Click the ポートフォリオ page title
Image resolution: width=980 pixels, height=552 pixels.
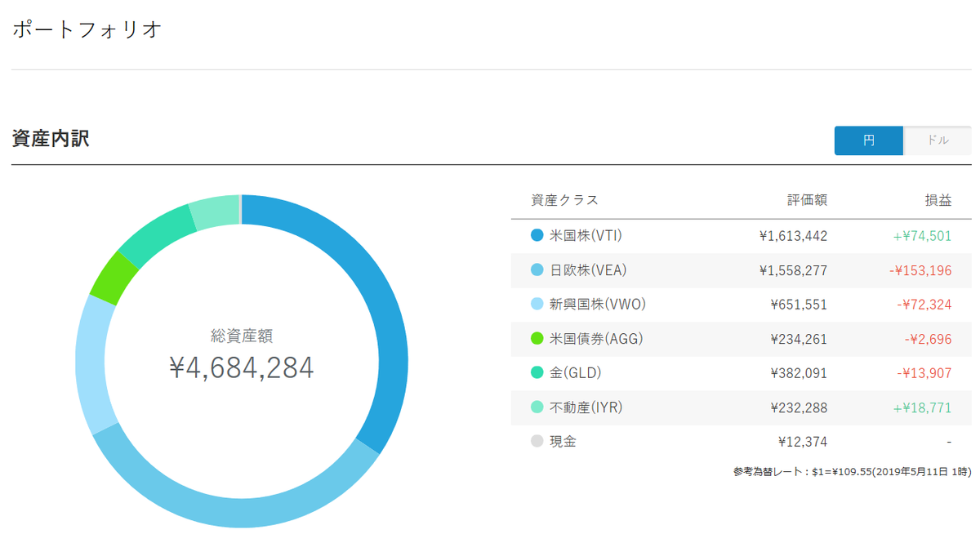tap(87, 30)
